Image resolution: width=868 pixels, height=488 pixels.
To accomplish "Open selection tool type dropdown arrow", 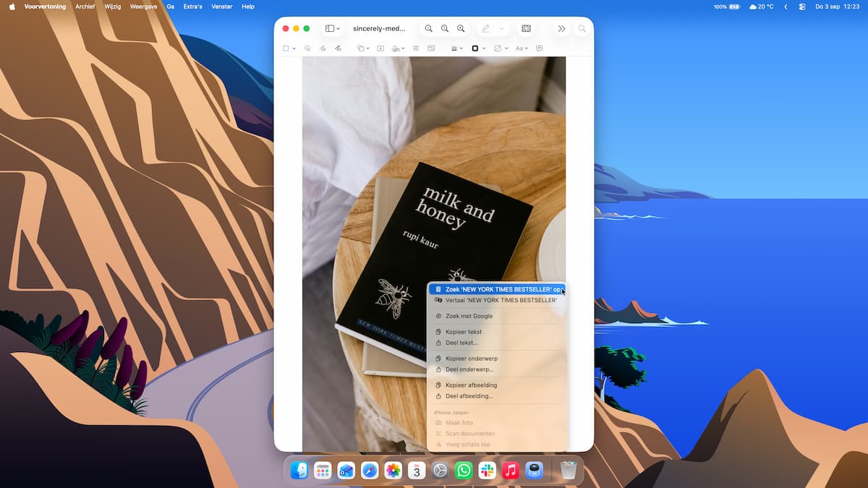I will click(x=294, y=48).
